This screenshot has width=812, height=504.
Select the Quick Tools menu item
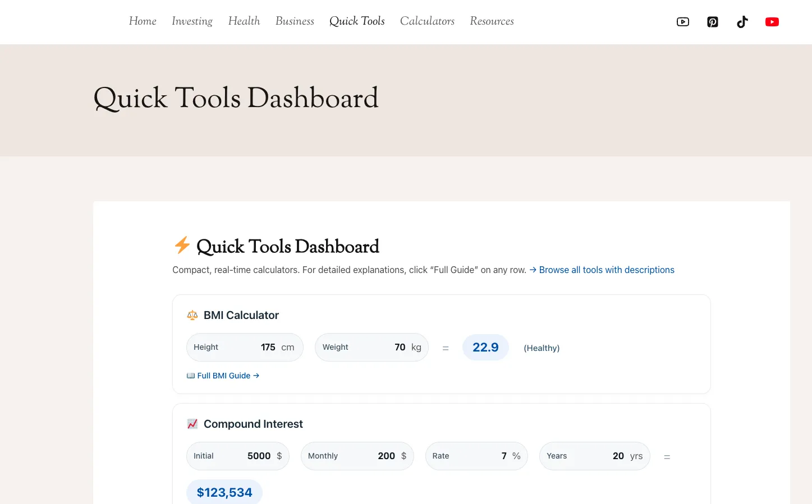357,21
